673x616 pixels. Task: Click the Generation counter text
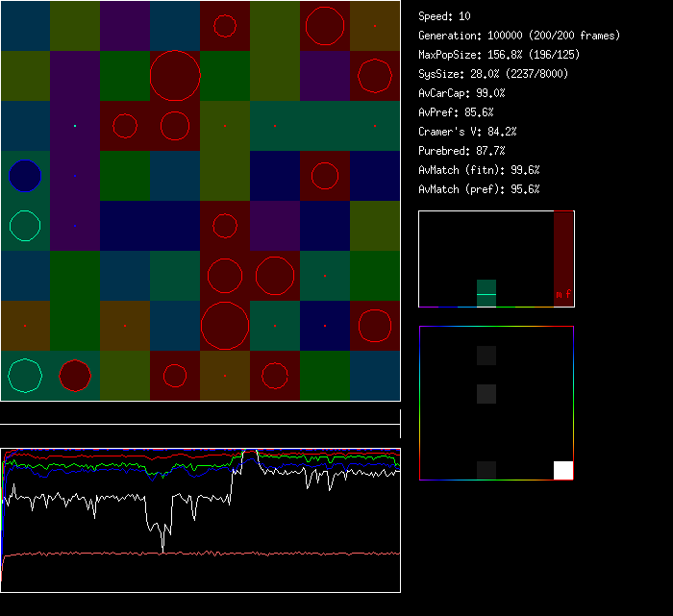tap(519, 36)
